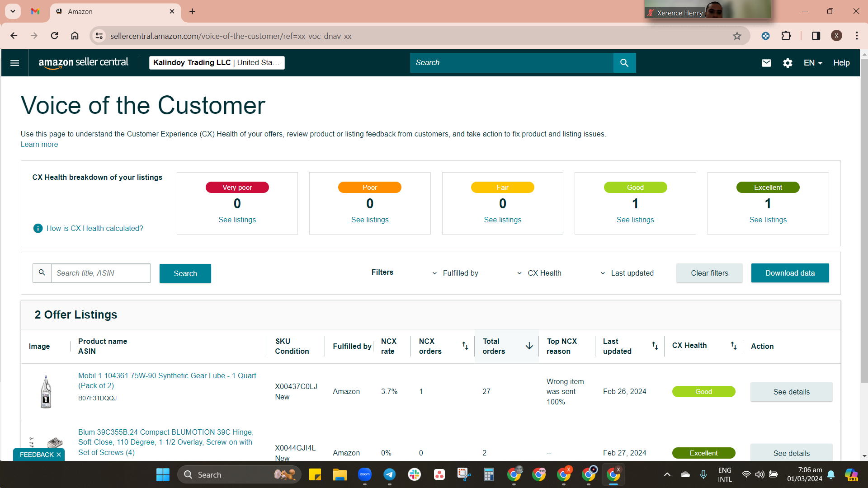The image size is (868, 488).
Task: Sort the table by NCX orders
Action: coord(465,346)
